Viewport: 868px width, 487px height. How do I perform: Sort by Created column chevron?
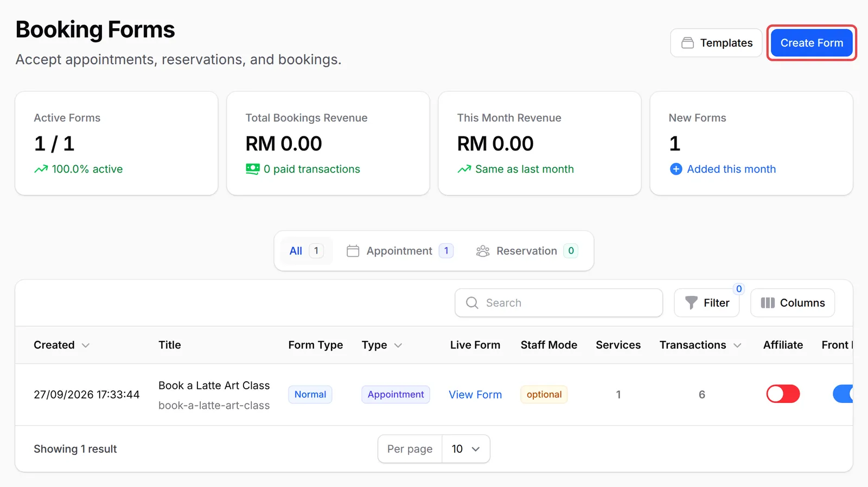coord(86,345)
